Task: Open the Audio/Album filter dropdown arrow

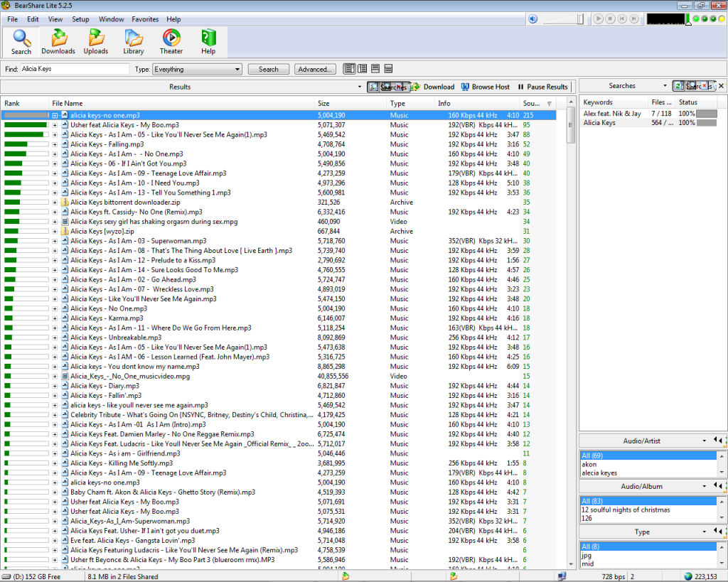Action: 705,486
